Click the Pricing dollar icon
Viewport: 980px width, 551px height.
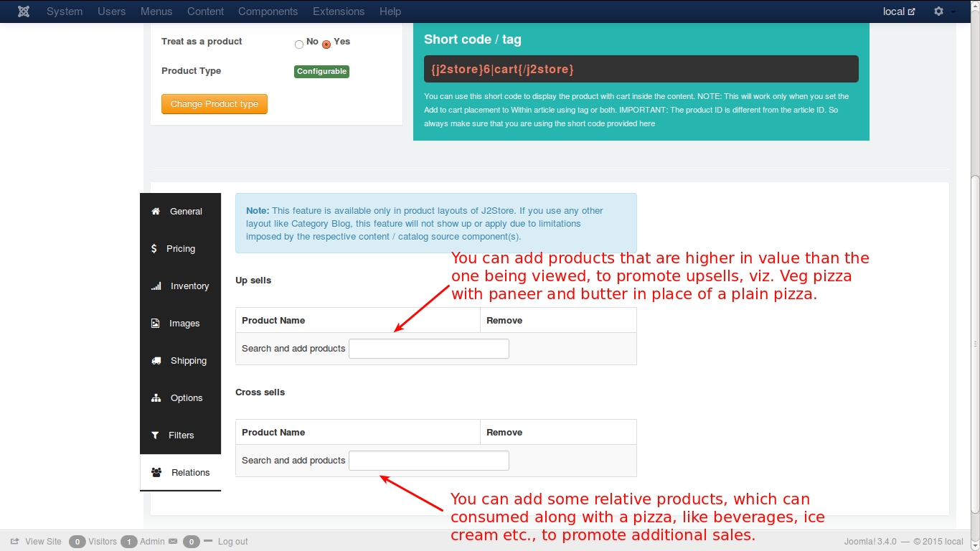154,249
